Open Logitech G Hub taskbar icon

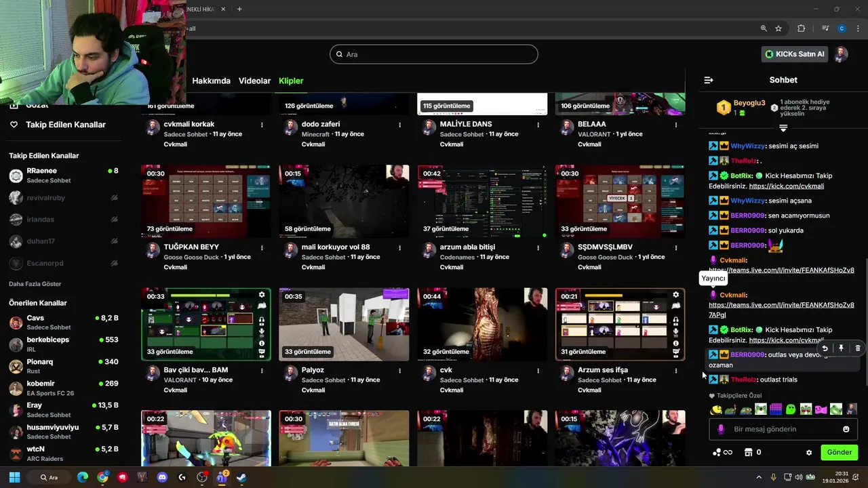182,477
